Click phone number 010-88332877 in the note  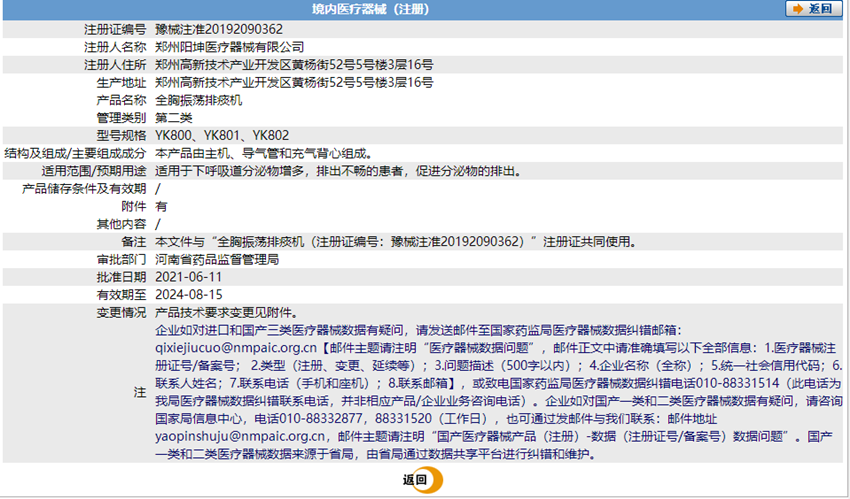coord(321,418)
